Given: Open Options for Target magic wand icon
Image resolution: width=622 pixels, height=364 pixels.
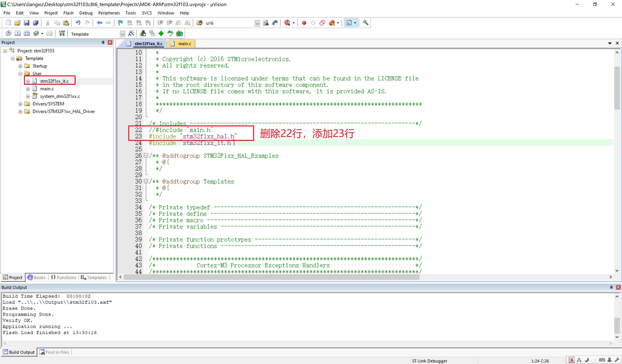Looking at the screenshot, I should (x=131, y=33).
